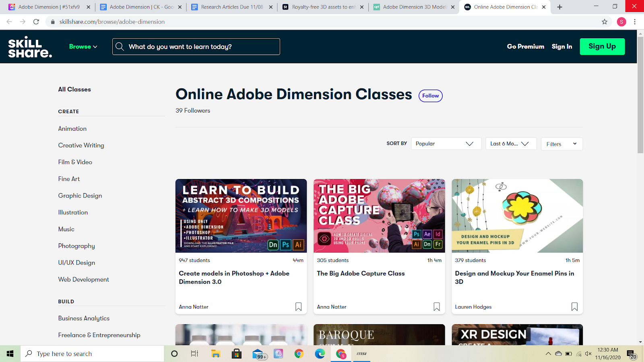Screen dimensions: 644x362
Task: Open the UI/UX Design category
Action: pyautogui.click(x=76, y=263)
